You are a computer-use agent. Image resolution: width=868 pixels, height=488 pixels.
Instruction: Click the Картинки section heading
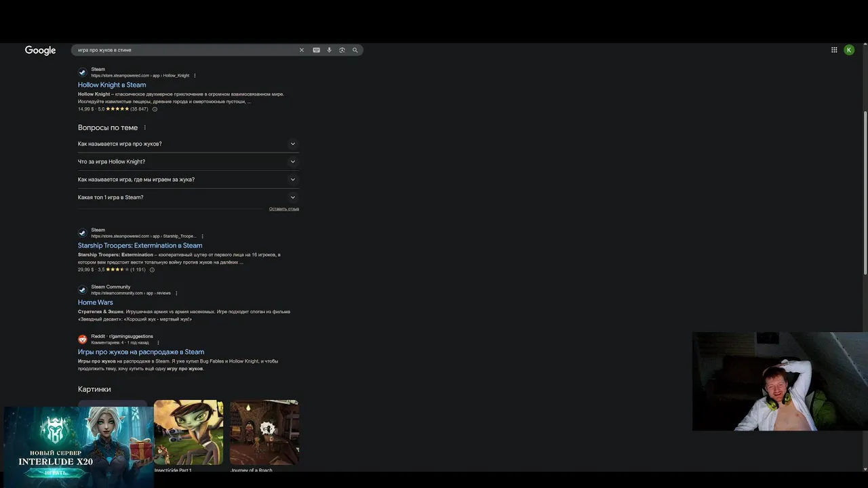94,389
